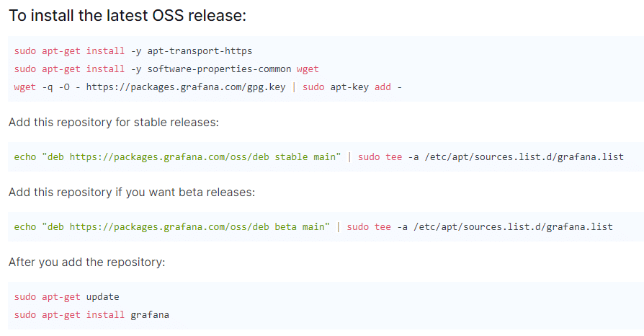Click 'Add this repository for stable releases' text
644x336 pixels.
114,123
